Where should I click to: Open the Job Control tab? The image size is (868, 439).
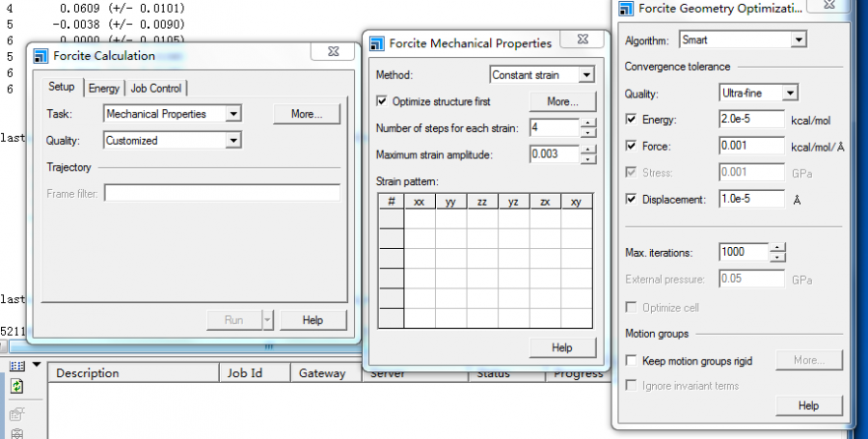[x=156, y=89]
